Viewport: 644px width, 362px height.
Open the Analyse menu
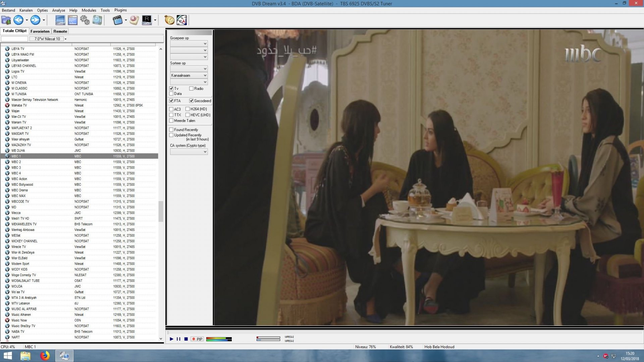pos(58,10)
